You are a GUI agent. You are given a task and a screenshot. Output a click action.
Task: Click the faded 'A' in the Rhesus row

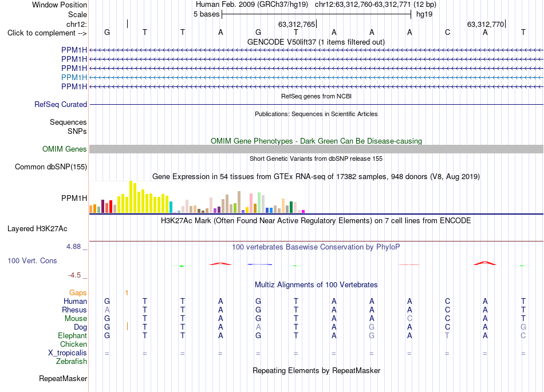107,310
